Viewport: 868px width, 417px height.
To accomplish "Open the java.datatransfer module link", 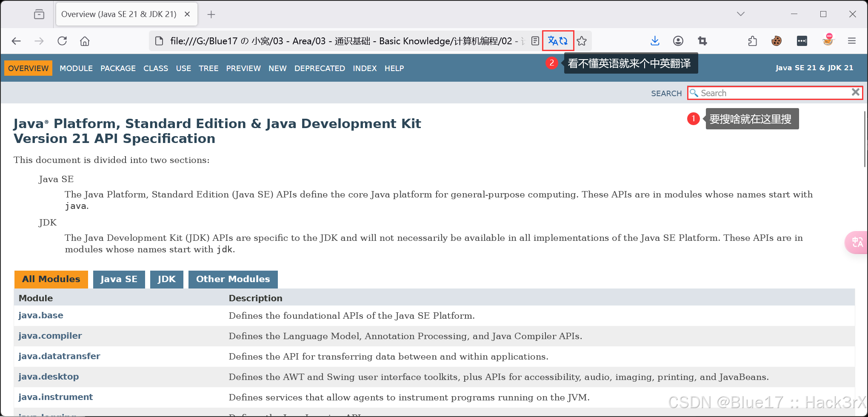I will point(59,356).
